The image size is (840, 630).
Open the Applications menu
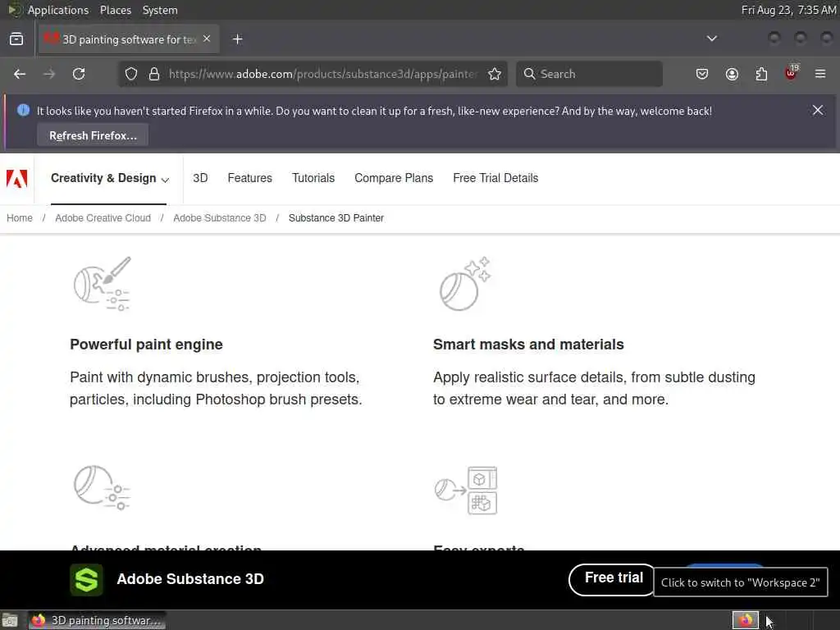pyautogui.click(x=58, y=10)
